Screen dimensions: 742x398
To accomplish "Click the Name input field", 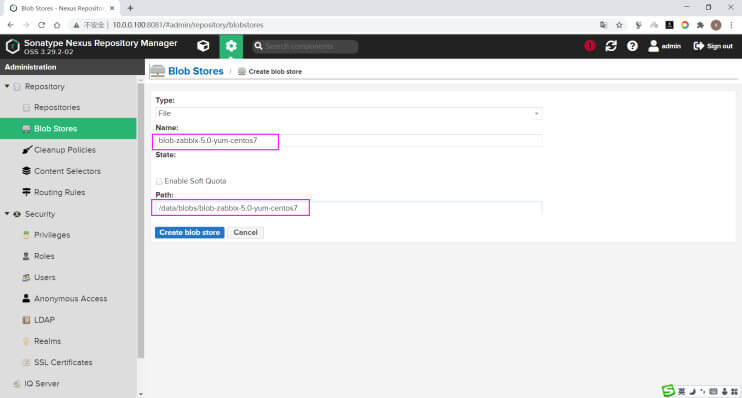I will (x=349, y=141).
